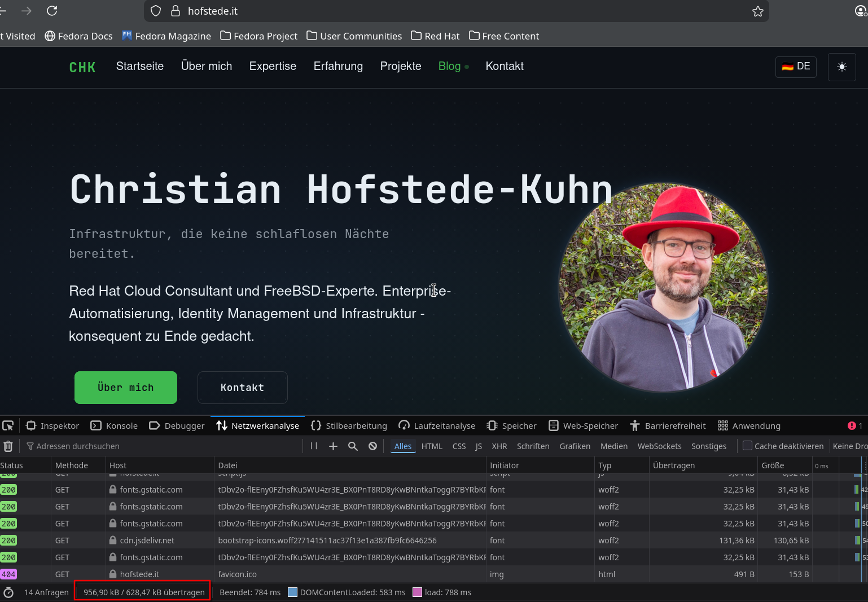Open request blocking icon
Screen dimensions: 868x602
pos(372,446)
